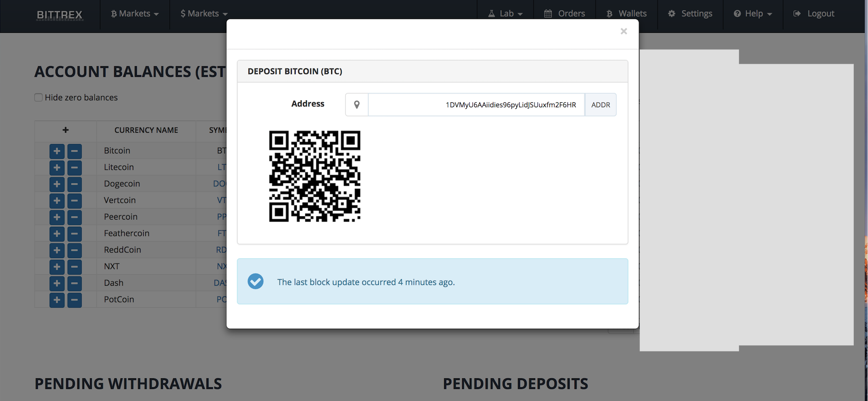Click the plus icon for Dash row
The height and width of the screenshot is (401, 868).
pyautogui.click(x=57, y=284)
